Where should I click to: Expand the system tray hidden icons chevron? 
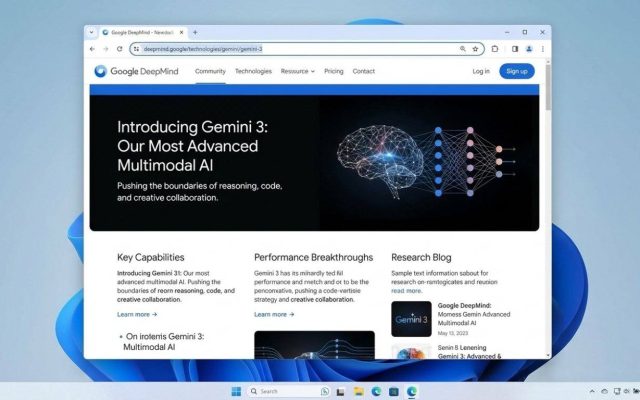coord(592,391)
